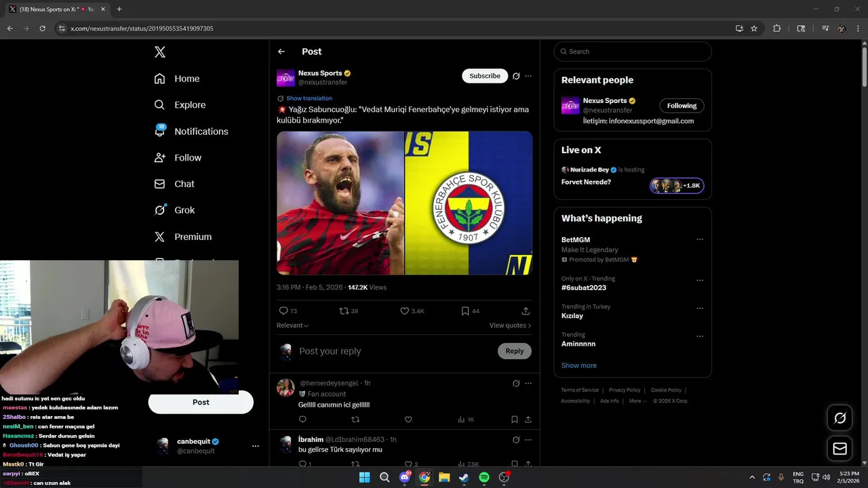Open more options for #6subat2023 trend
The image size is (868, 488).
click(700, 281)
